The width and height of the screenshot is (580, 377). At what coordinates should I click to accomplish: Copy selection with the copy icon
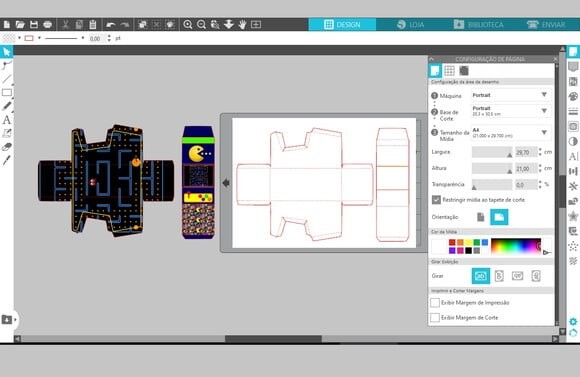(79, 25)
